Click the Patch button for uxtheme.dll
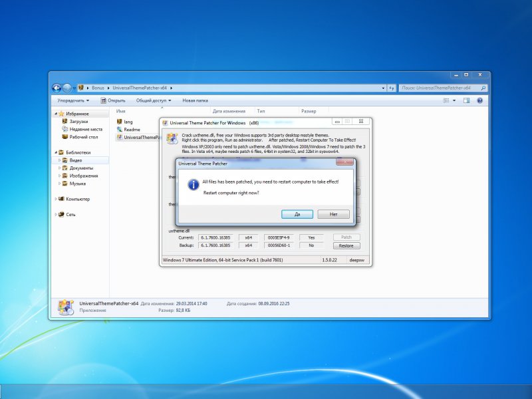 (346, 237)
